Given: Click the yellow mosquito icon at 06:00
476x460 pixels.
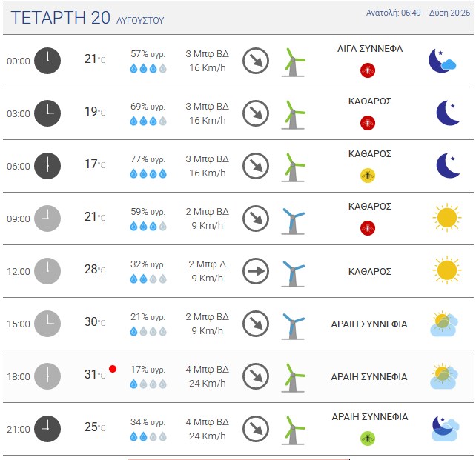Looking at the screenshot, I should (367, 176).
